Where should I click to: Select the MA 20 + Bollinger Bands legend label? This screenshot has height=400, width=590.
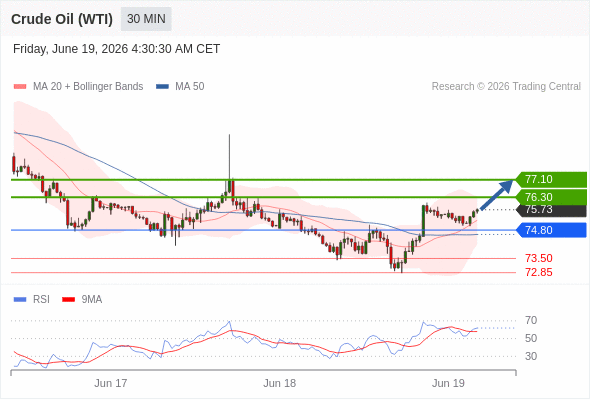coord(88,87)
